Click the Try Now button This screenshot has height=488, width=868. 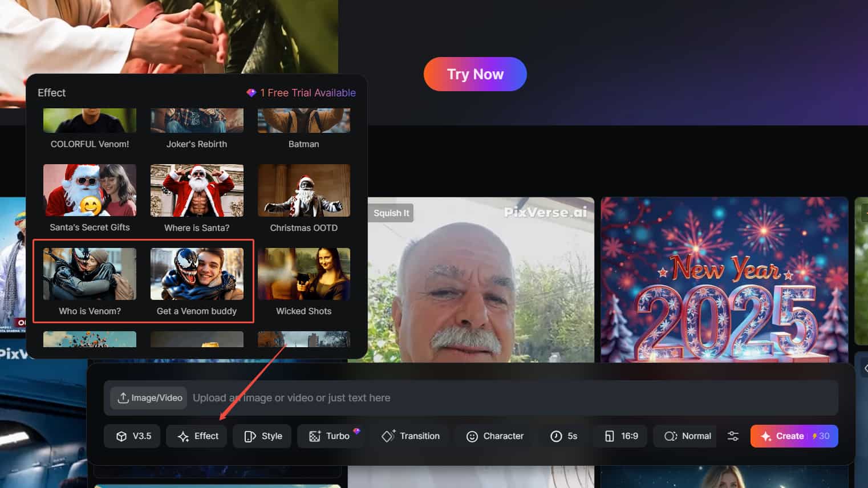tap(475, 74)
